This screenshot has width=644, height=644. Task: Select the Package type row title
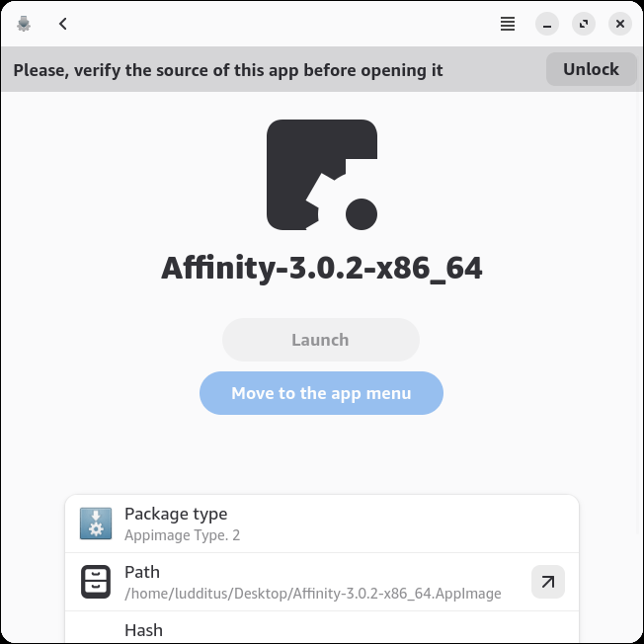point(176,514)
